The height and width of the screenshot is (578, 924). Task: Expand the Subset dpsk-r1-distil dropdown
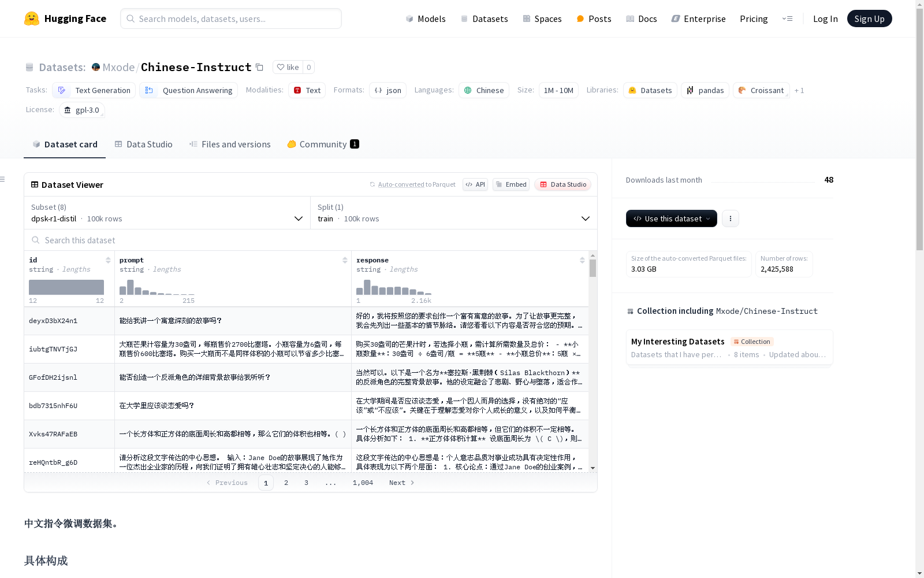[x=167, y=213]
